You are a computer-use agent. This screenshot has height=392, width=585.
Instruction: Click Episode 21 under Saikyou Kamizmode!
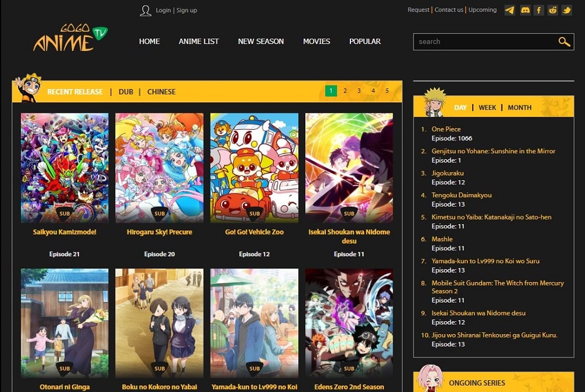pos(64,254)
